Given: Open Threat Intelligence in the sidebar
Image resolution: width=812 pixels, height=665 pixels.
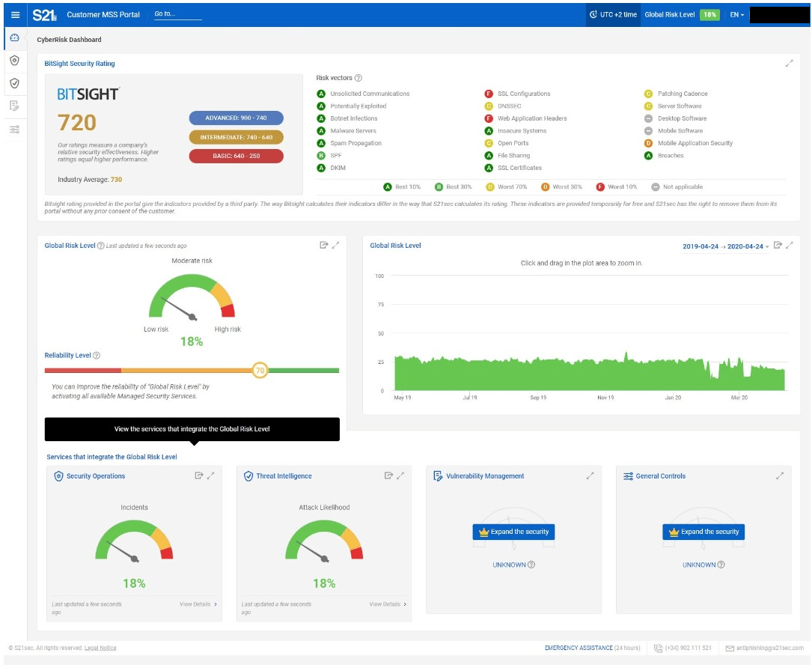Looking at the screenshot, I should point(14,83).
